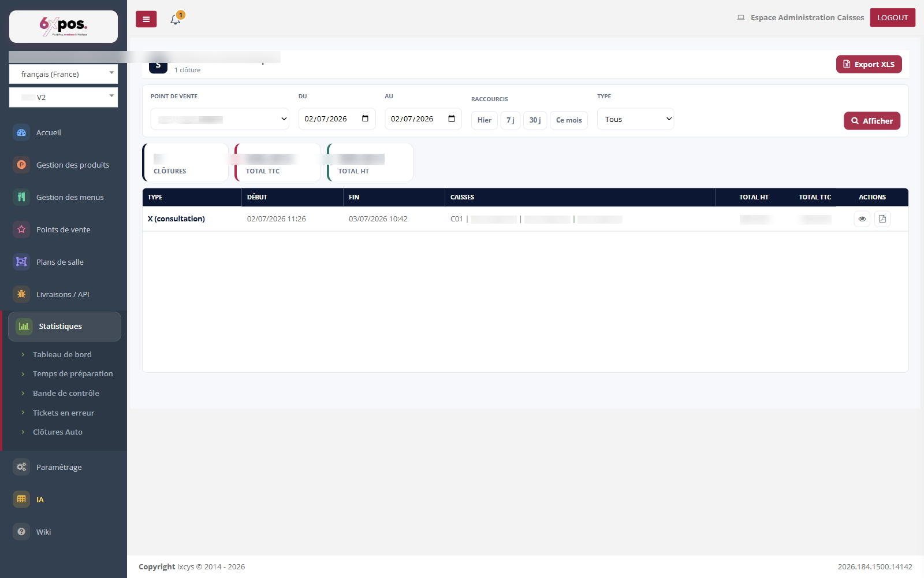Screen dimensions: 924x578
Task: Click the LOGOUT button
Action: tap(893, 17)
